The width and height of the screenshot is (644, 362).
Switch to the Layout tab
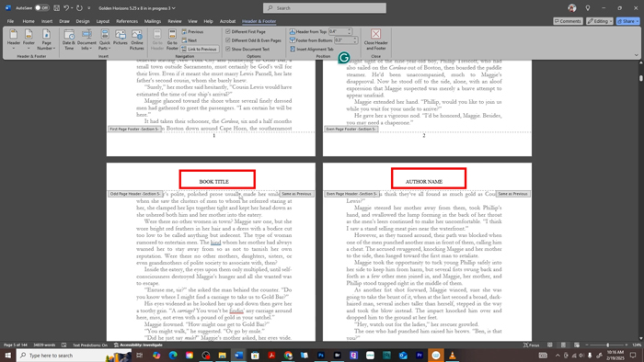[x=103, y=21]
